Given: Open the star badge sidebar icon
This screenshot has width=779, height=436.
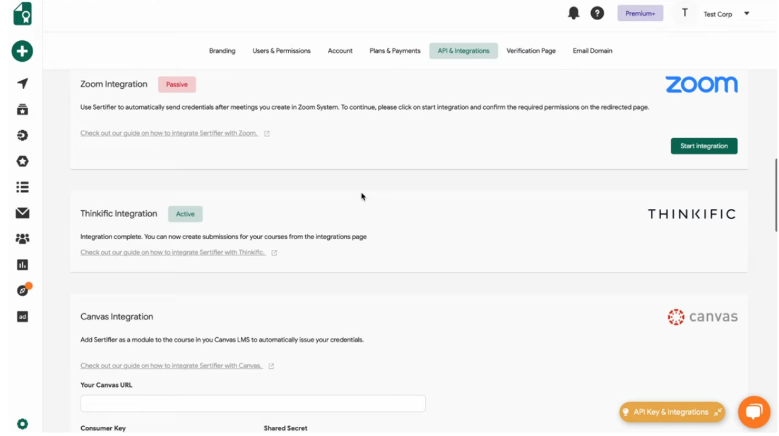Looking at the screenshot, I should [x=22, y=161].
